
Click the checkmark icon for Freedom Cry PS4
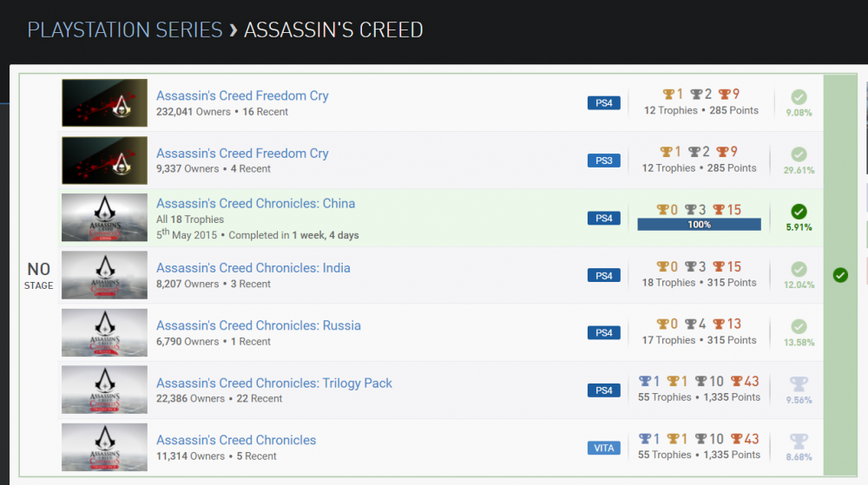(799, 97)
